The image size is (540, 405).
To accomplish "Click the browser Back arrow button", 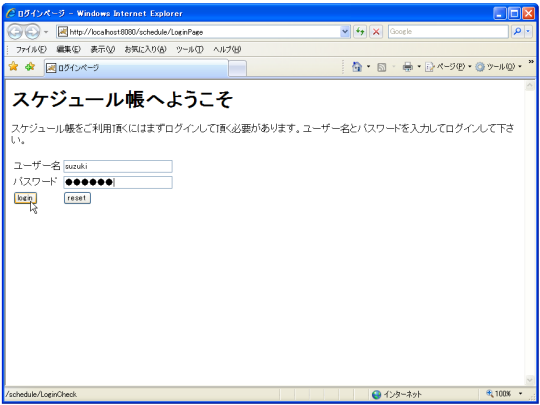I will pos(15,32).
